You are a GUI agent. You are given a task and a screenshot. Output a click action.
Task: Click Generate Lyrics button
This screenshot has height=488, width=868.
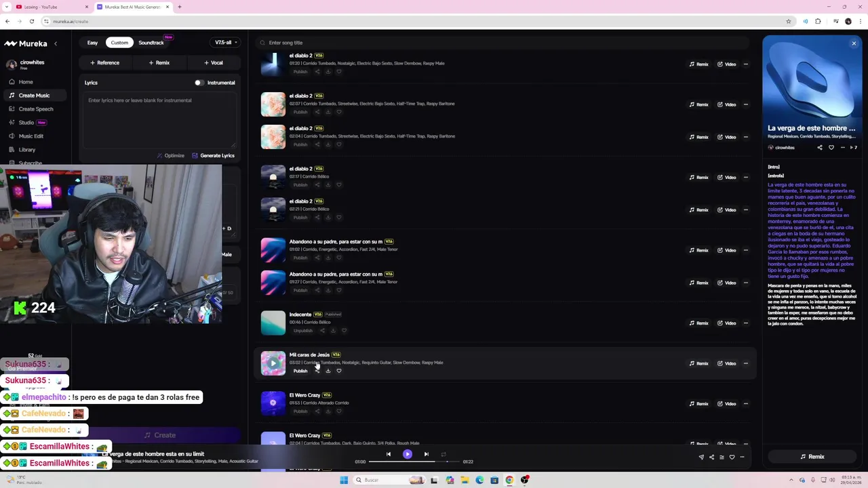tap(213, 156)
